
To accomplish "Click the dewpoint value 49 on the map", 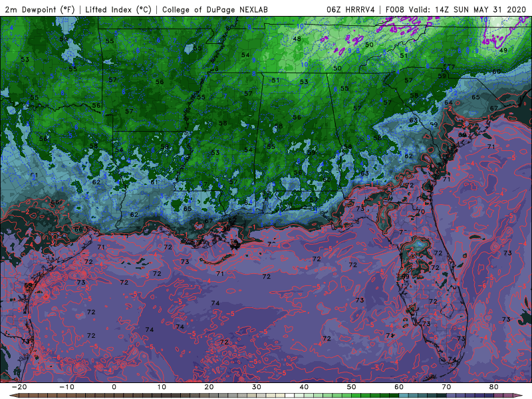I will 503,51.
